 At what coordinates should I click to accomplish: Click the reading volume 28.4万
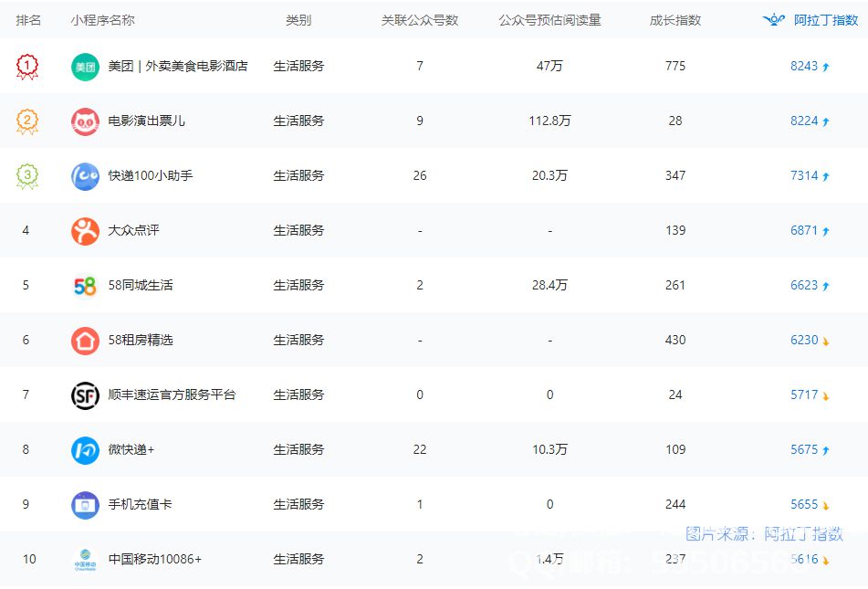549,285
